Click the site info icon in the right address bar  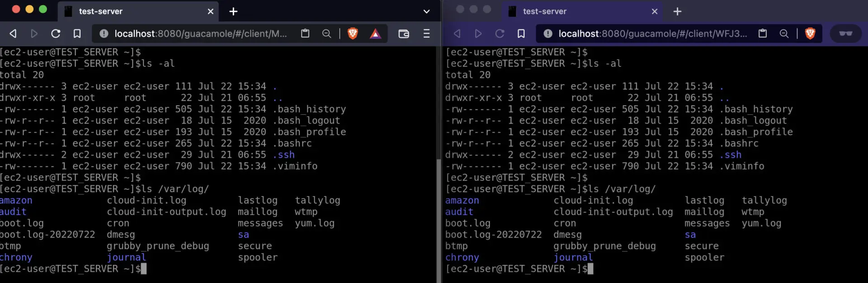click(x=548, y=33)
